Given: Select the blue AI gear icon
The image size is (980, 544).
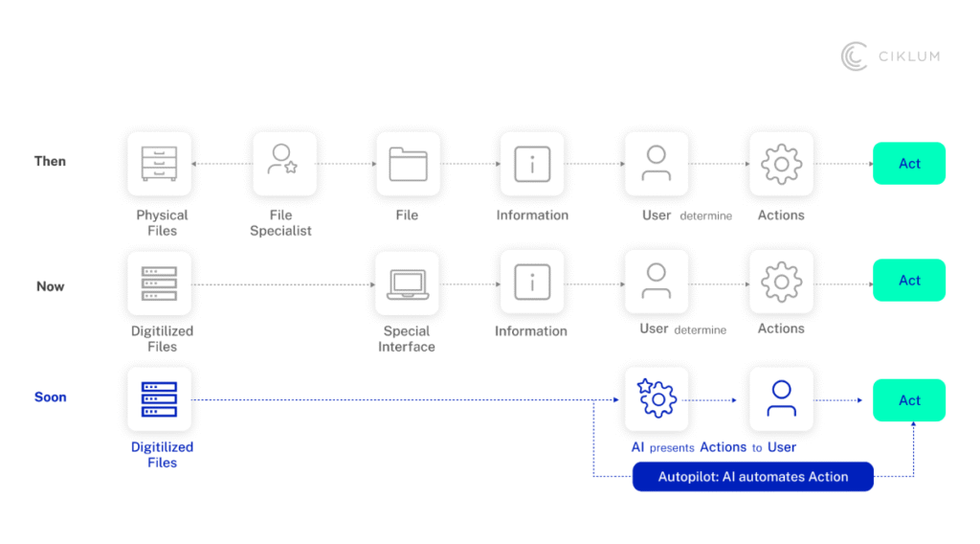Looking at the screenshot, I should pyautogui.click(x=657, y=398).
